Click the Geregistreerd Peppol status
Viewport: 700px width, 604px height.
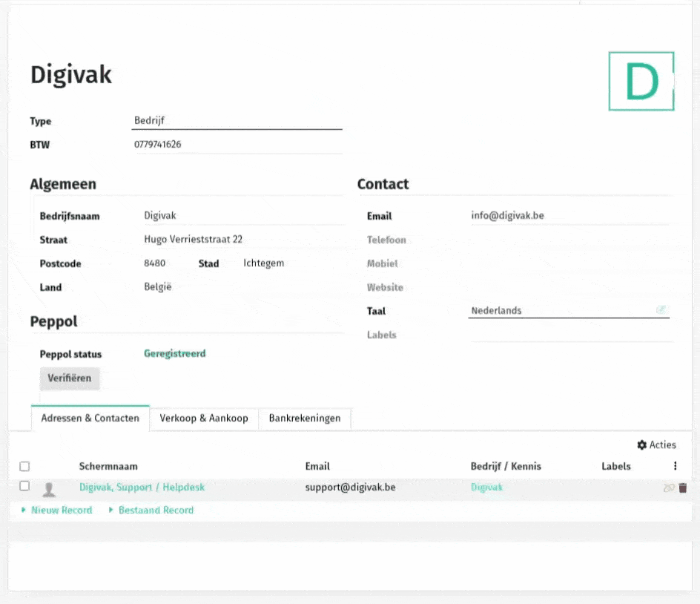point(174,353)
